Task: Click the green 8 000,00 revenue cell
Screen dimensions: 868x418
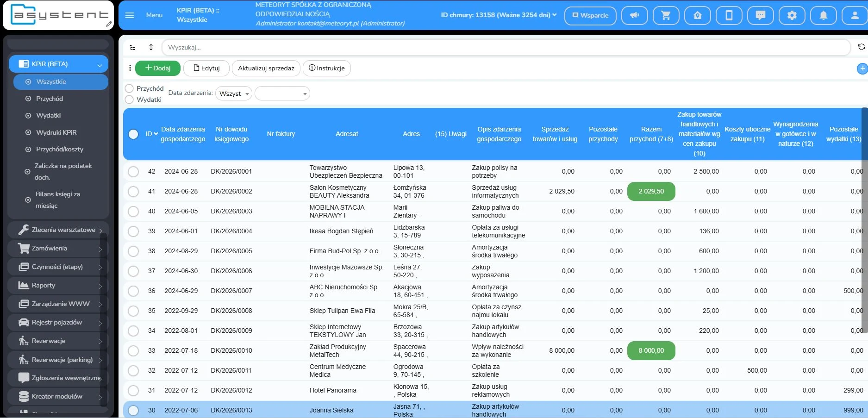Action: (x=651, y=350)
